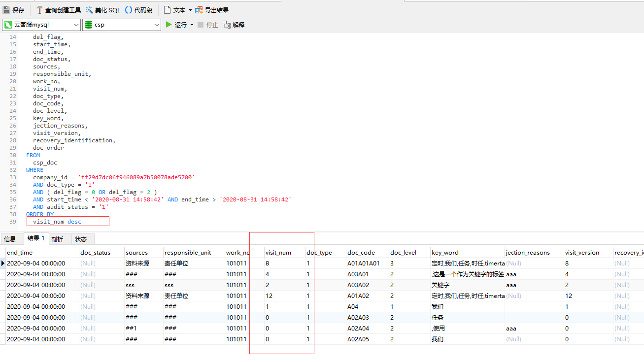
Task: Click the responsible_unit column header
Action: (x=194, y=252)
